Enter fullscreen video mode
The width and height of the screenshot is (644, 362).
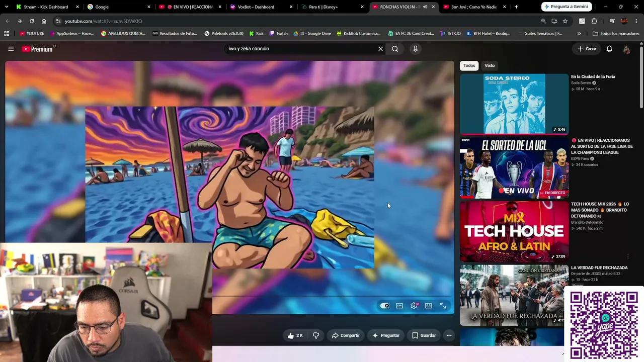click(443, 306)
